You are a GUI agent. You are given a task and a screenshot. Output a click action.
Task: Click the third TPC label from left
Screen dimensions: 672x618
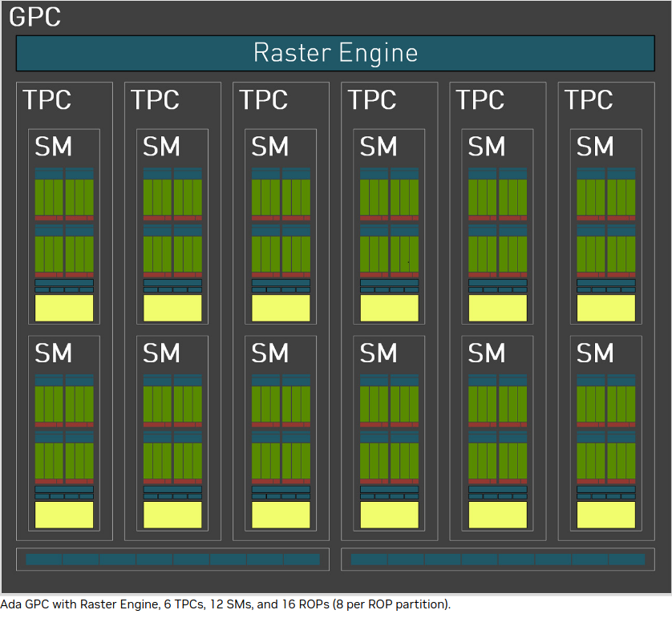pos(263,100)
